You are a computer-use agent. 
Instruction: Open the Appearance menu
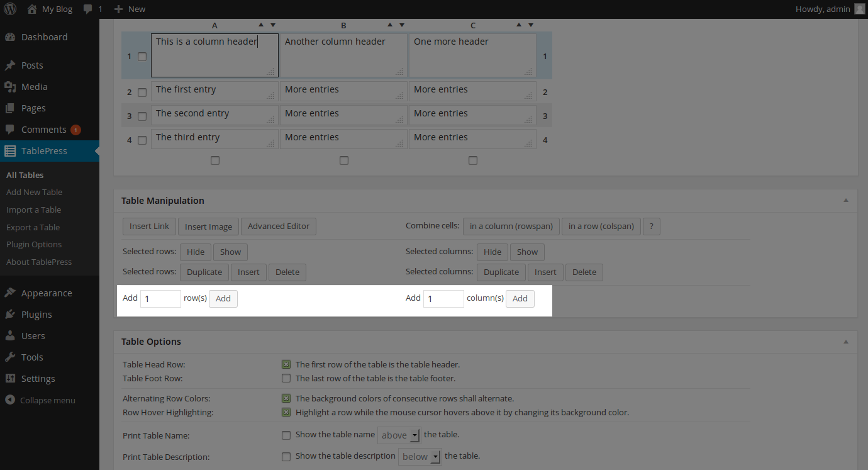[46, 293]
